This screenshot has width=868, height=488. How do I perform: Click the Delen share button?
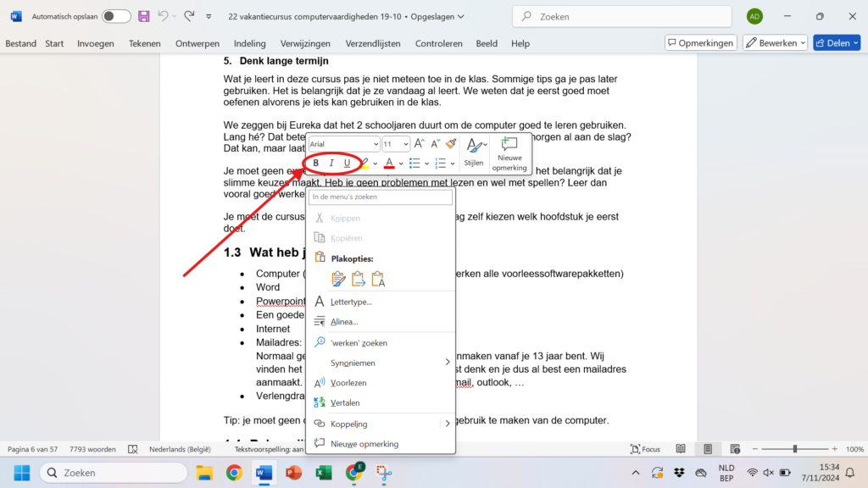pyautogui.click(x=836, y=43)
